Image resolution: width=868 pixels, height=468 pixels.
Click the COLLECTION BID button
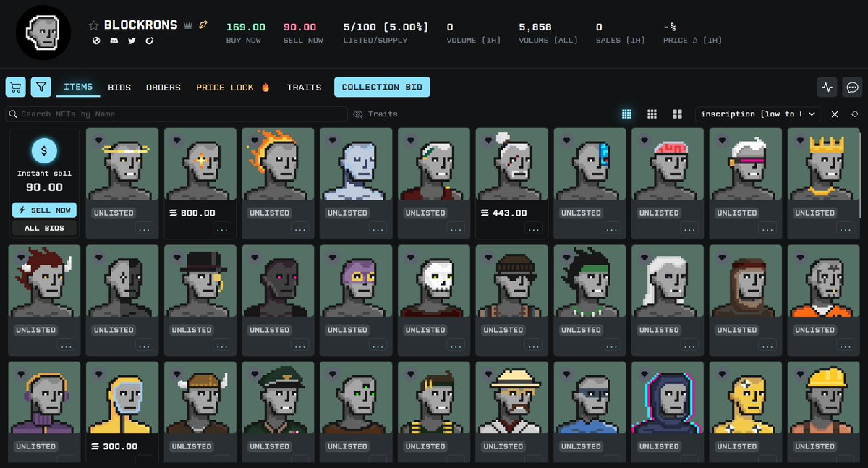(382, 88)
